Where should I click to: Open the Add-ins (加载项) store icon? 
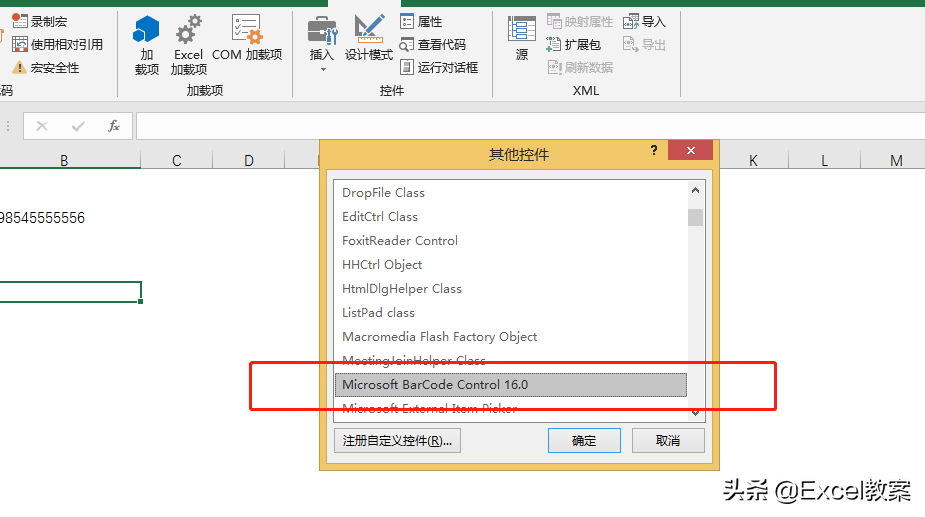point(146,46)
